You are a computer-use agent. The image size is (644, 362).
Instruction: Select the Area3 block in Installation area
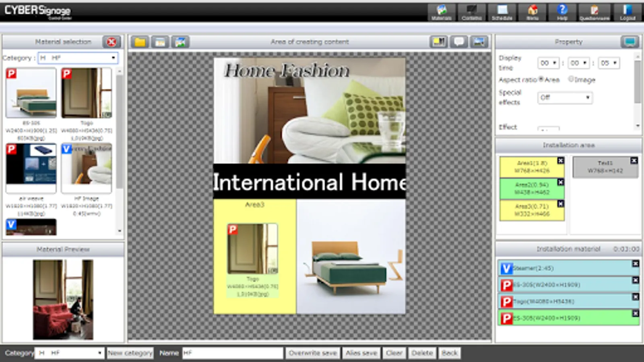532,210
